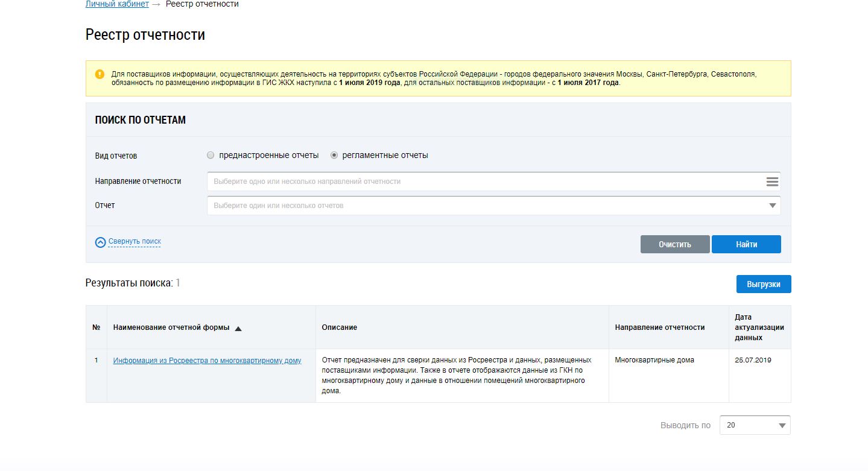Click the Очистить button
Viewport: 868px width, 471px height.
pyautogui.click(x=675, y=244)
